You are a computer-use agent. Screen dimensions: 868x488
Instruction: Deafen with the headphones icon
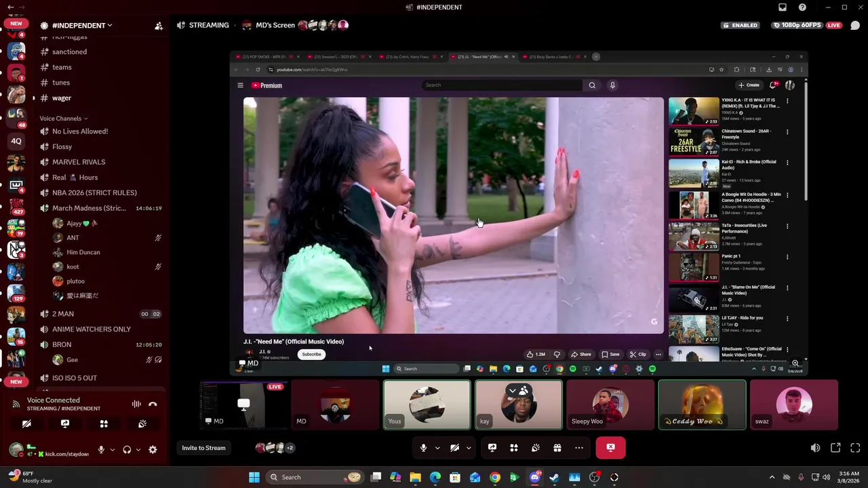click(x=127, y=449)
